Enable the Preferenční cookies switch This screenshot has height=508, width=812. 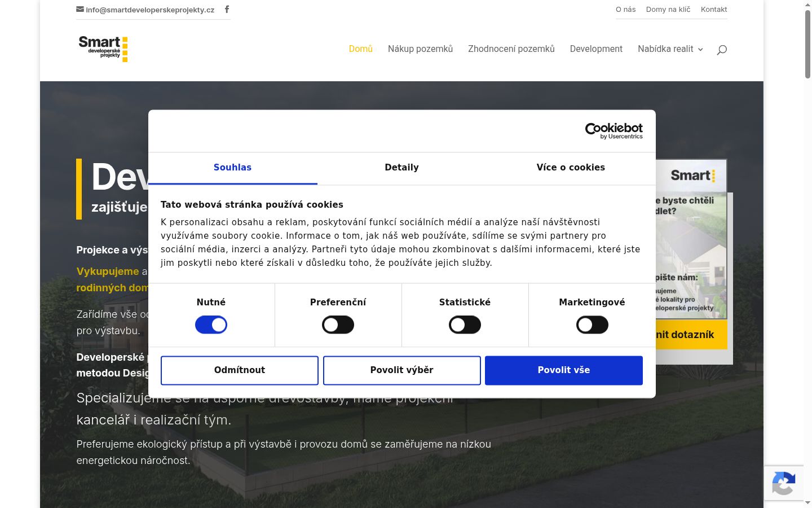[x=338, y=325]
